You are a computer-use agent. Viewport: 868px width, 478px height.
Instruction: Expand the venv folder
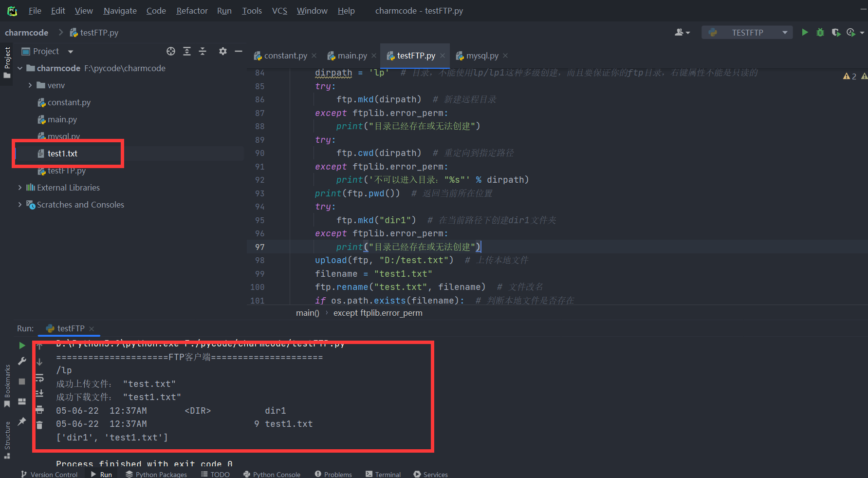click(x=30, y=85)
